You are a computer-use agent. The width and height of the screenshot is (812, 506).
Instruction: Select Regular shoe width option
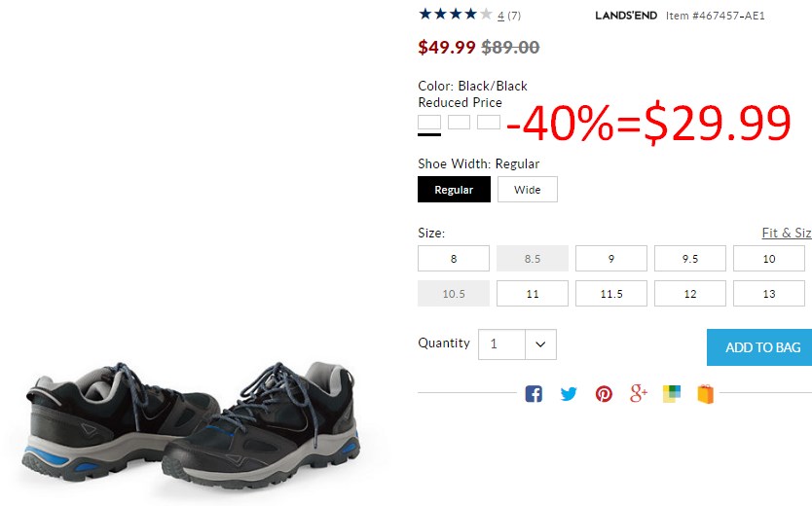click(454, 190)
